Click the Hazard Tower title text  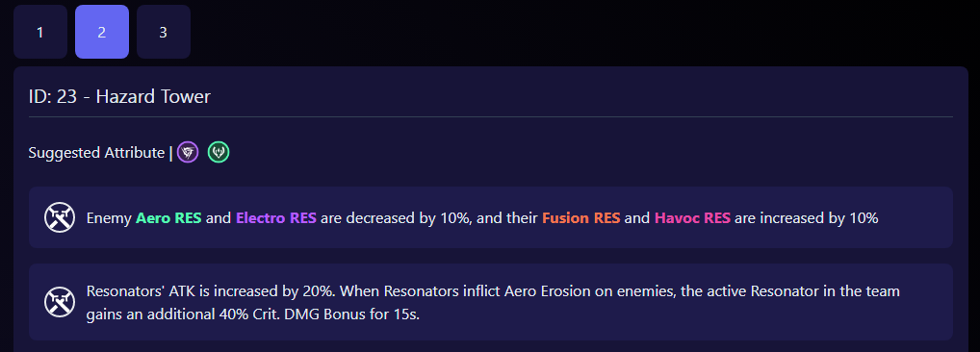click(153, 97)
